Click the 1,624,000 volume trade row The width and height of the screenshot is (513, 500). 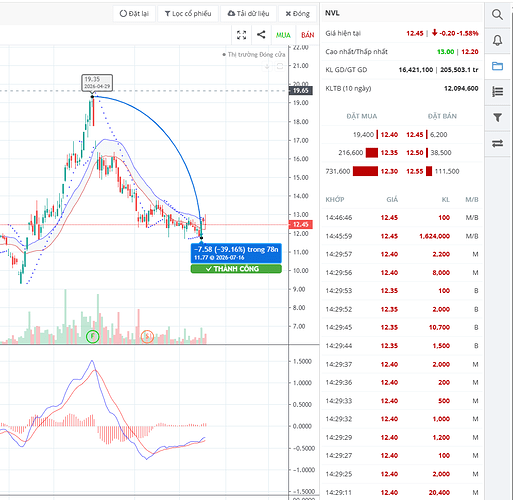coord(402,236)
